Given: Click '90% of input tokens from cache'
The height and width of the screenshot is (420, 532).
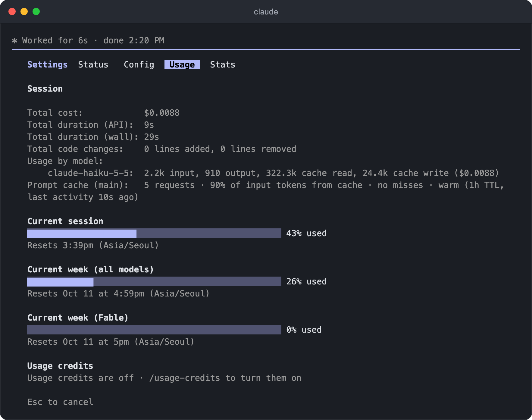Looking at the screenshot, I should click(x=286, y=185).
